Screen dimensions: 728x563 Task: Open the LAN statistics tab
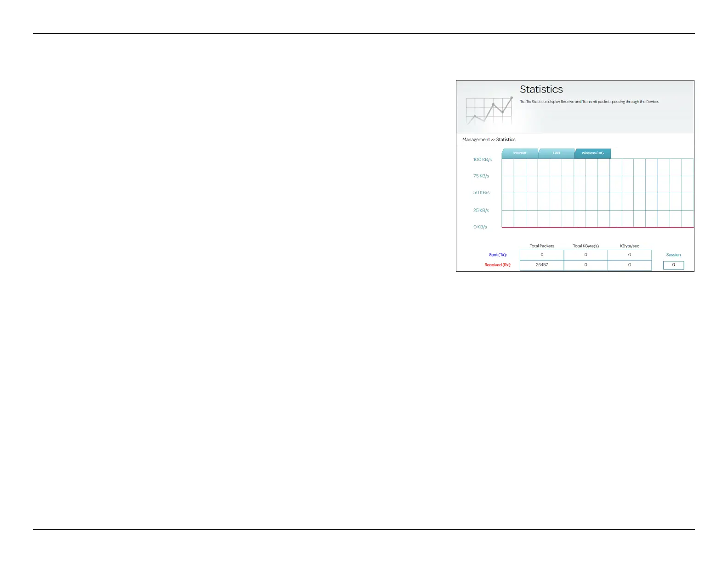(x=556, y=153)
